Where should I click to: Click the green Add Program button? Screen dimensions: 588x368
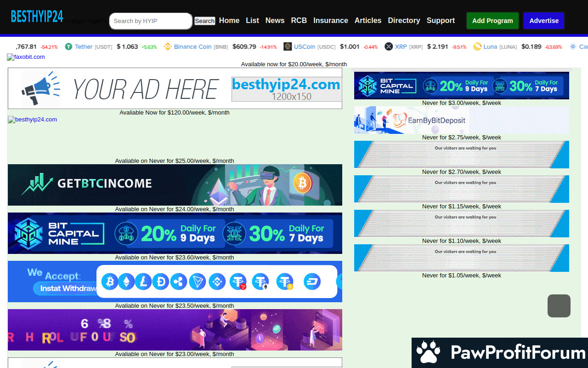(x=492, y=21)
